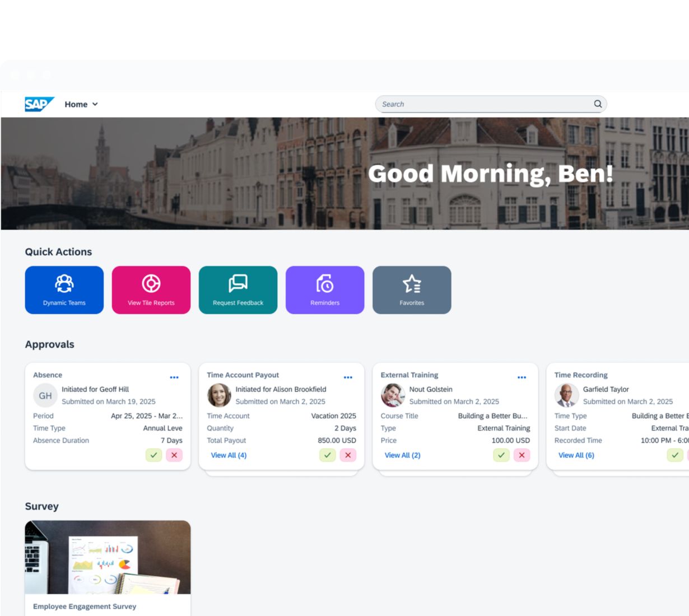Approve Alison Brookfield's time account payout
This screenshot has width=689, height=616.
click(327, 455)
